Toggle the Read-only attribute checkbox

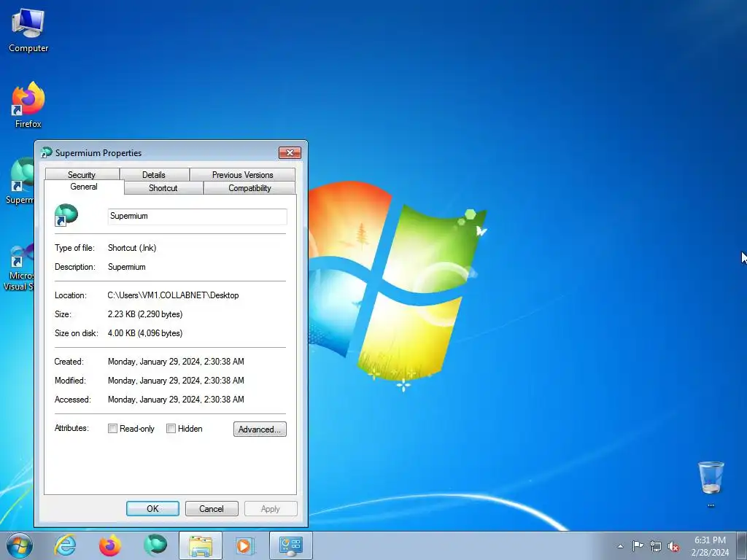coord(112,429)
